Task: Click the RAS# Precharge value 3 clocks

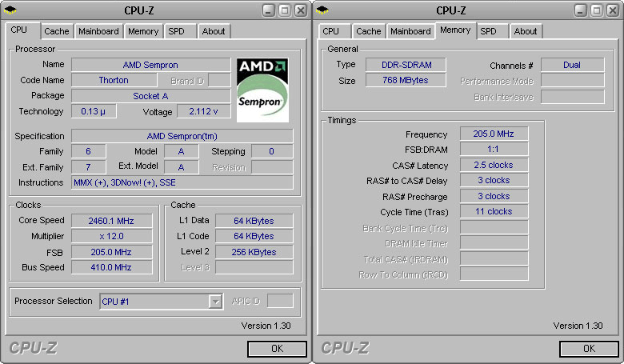Action: click(x=494, y=196)
